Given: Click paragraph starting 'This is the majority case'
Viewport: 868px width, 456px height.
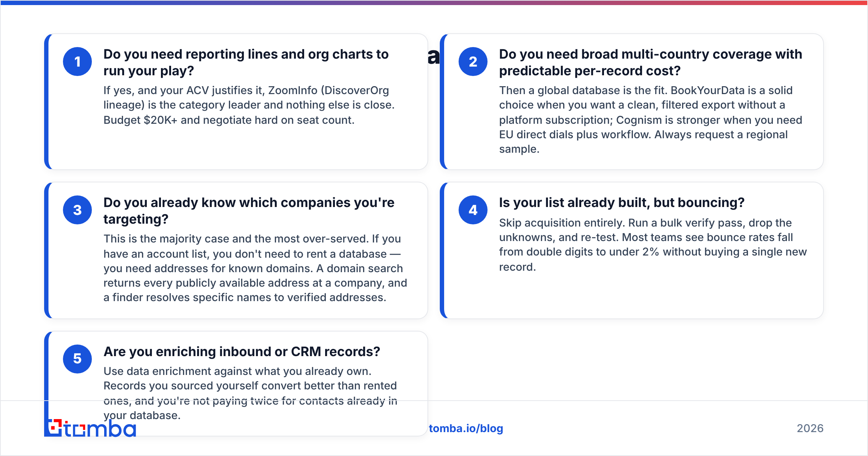Looking at the screenshot, I should tap(255, 268).
